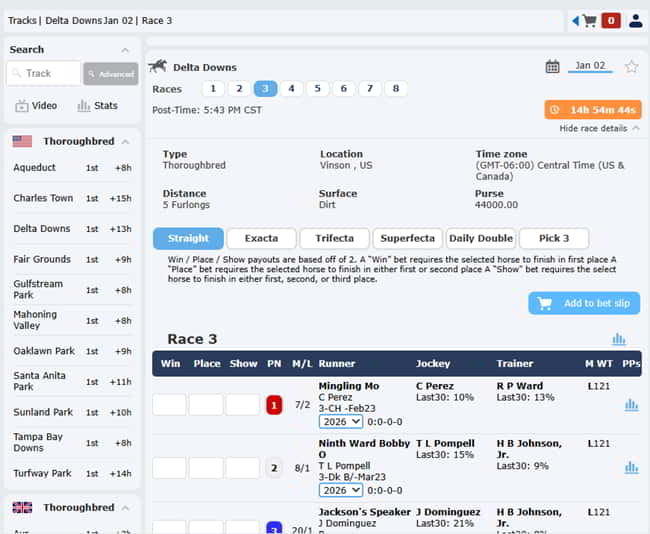
Task: Select race 4 tab
Action: coord(291,89)
